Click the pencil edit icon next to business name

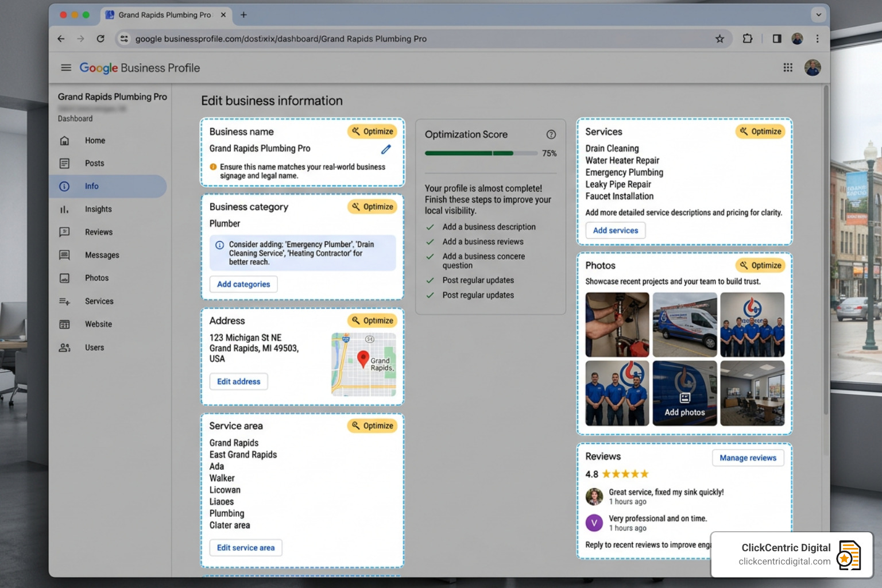386,149
